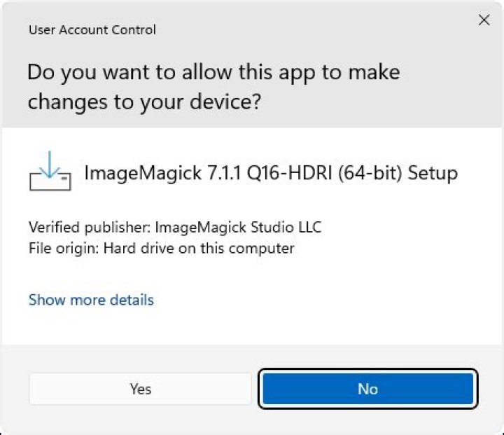Screen dimensions: 504x435
Task: Close the User Account Control dialog
Action: pos(484,20)
